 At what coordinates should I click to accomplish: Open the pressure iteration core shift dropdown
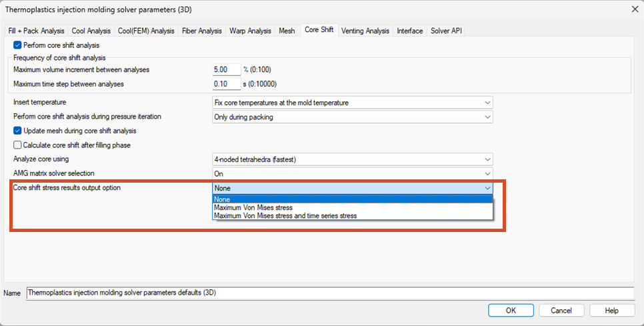click(353, 117)
